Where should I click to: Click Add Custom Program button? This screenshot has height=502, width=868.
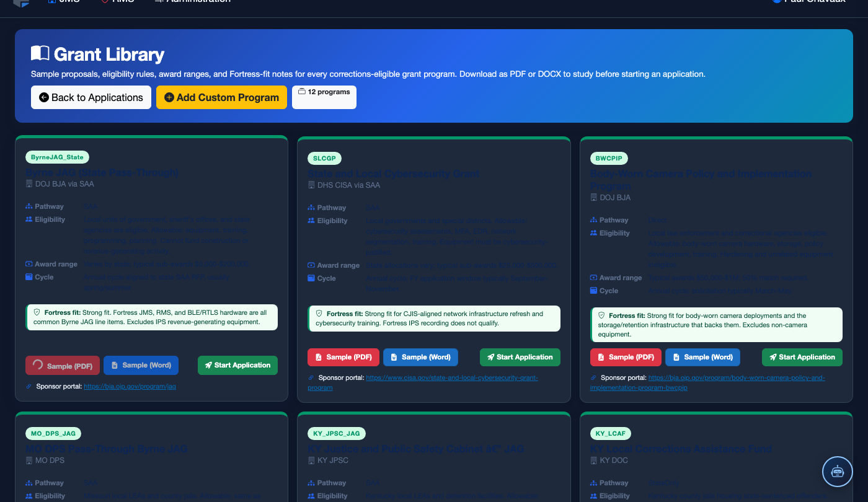[221, 97]
